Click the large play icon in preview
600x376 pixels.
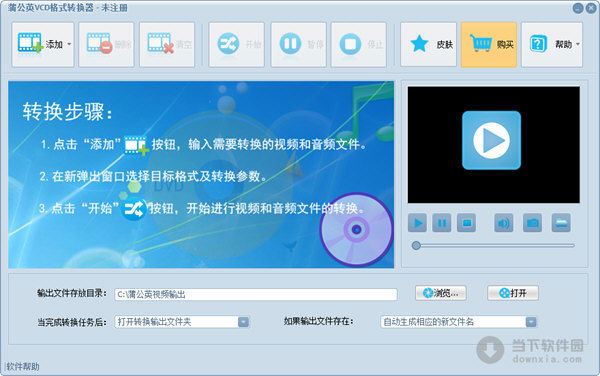coord(491,140)
